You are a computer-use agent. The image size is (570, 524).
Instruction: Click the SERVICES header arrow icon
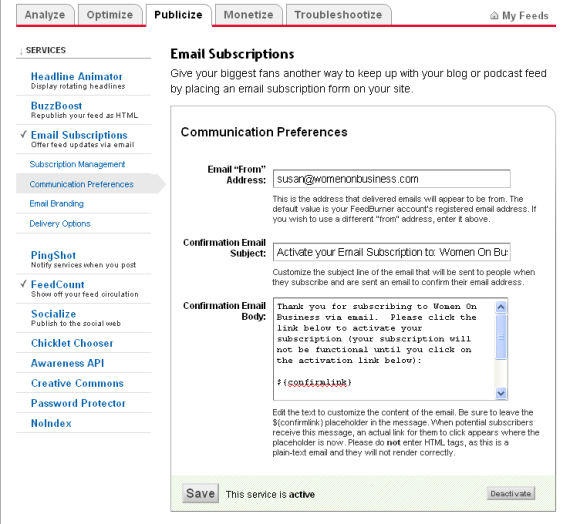(x=21, y=51)
